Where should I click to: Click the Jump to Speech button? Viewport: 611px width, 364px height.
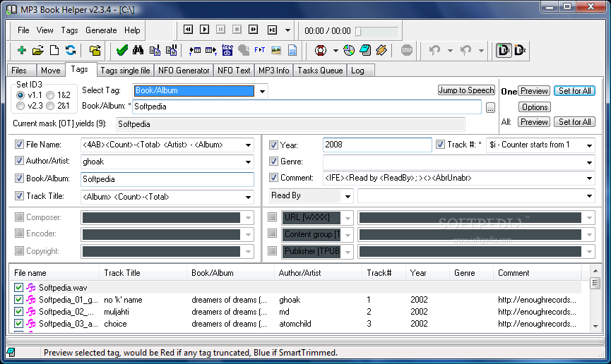[466, 90]
